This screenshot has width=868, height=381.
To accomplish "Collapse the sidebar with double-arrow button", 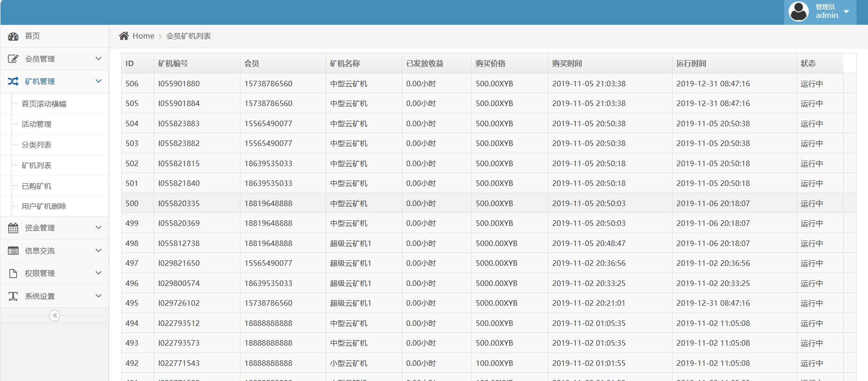I will 55,315.
